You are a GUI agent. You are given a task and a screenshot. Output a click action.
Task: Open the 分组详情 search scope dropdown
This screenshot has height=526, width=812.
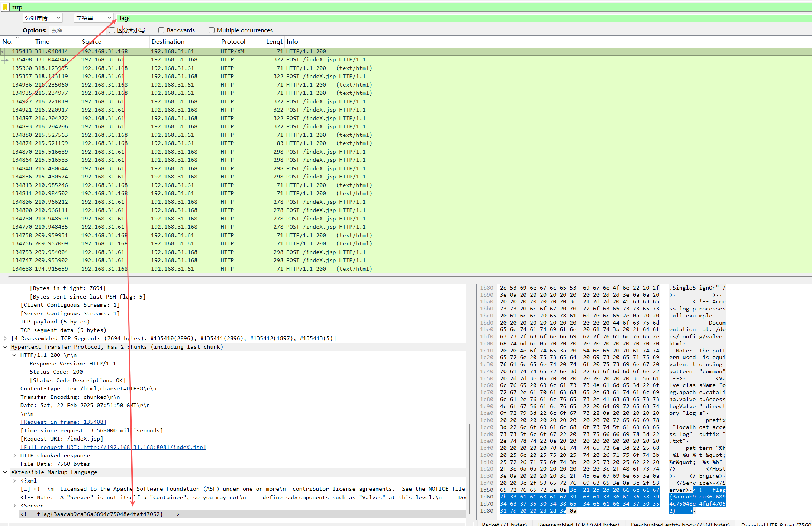43,18
